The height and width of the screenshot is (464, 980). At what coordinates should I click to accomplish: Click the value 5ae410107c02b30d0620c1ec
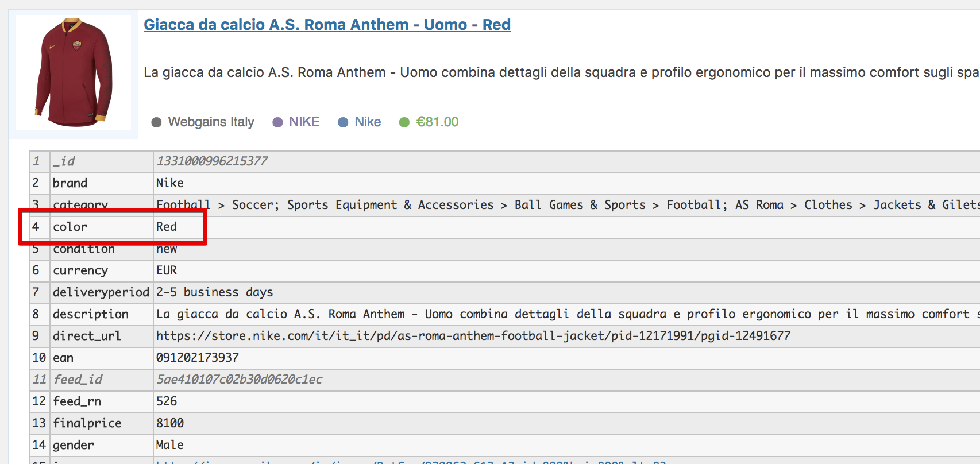pyautogui.click(x=240, y=380)
